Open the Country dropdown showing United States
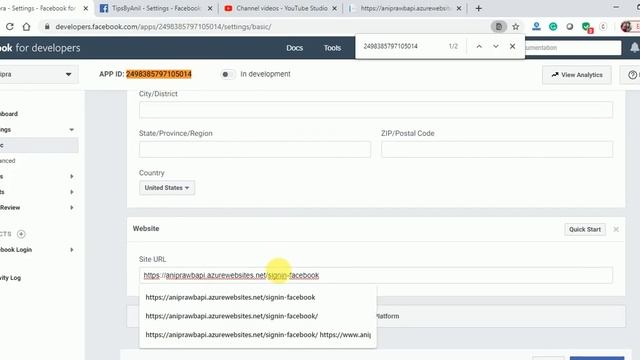The height and width of the screenshot is (360, 640). click(167, 188)
